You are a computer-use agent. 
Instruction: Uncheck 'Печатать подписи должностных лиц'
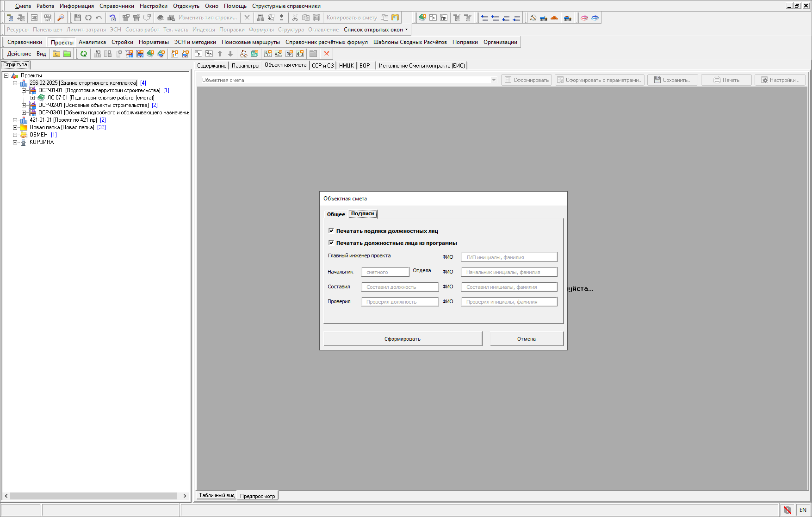coord(331,230)
